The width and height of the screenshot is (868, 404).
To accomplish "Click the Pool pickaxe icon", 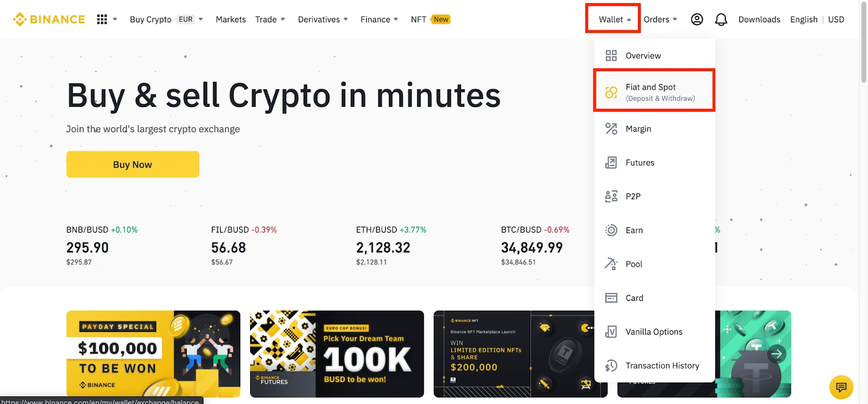I will 611,264.
